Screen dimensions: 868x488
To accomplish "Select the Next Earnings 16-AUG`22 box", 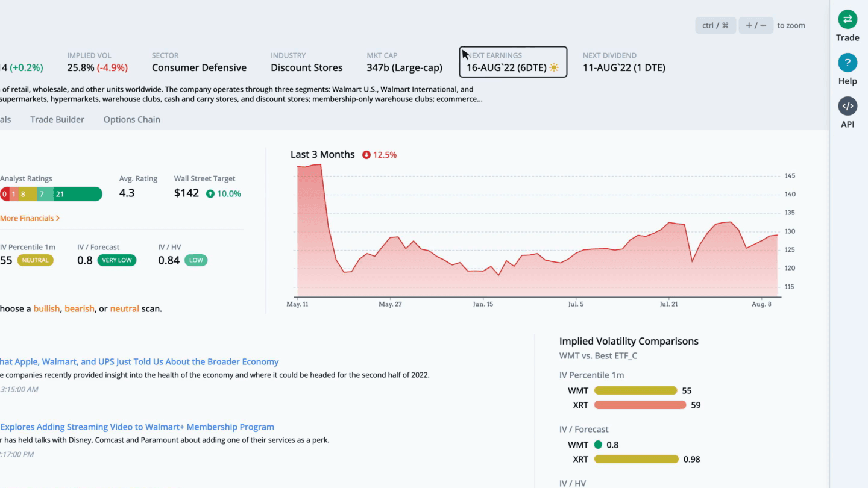I will (513, 62).
